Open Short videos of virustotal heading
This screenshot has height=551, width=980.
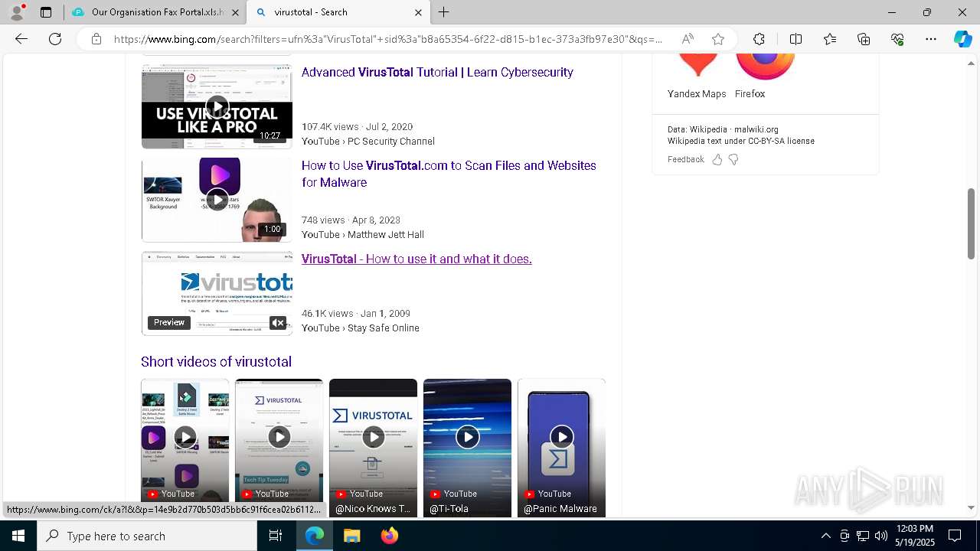216,361
